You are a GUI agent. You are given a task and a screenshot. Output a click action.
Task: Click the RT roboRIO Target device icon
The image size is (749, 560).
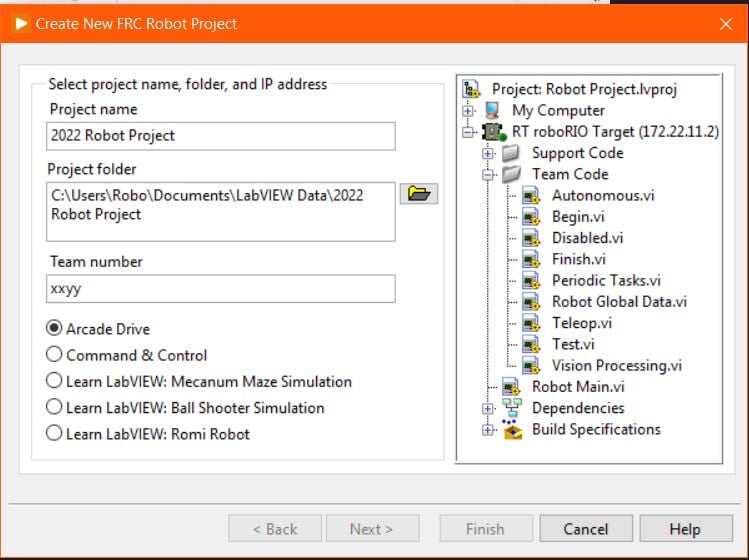(494, 132)
